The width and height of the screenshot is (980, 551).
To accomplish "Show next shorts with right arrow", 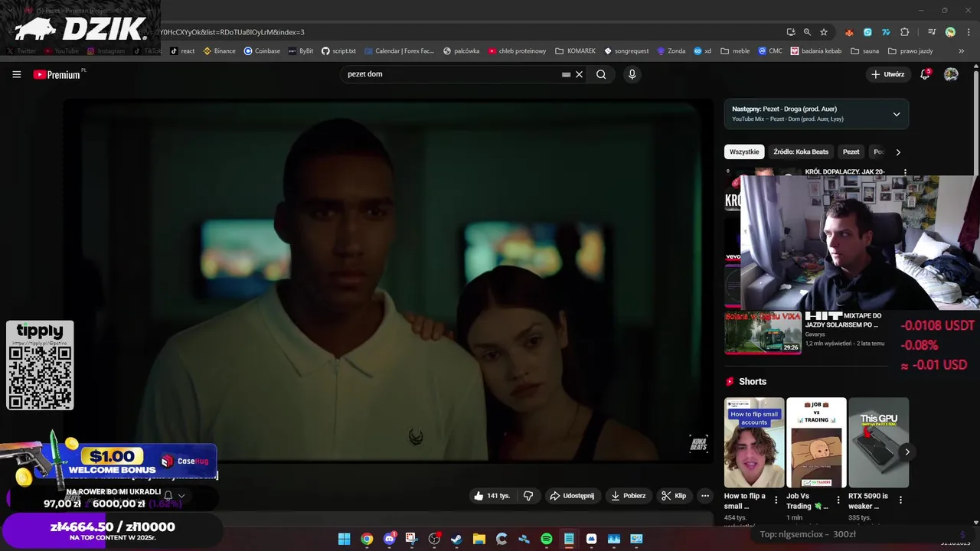I will click(x=907, y=452).
